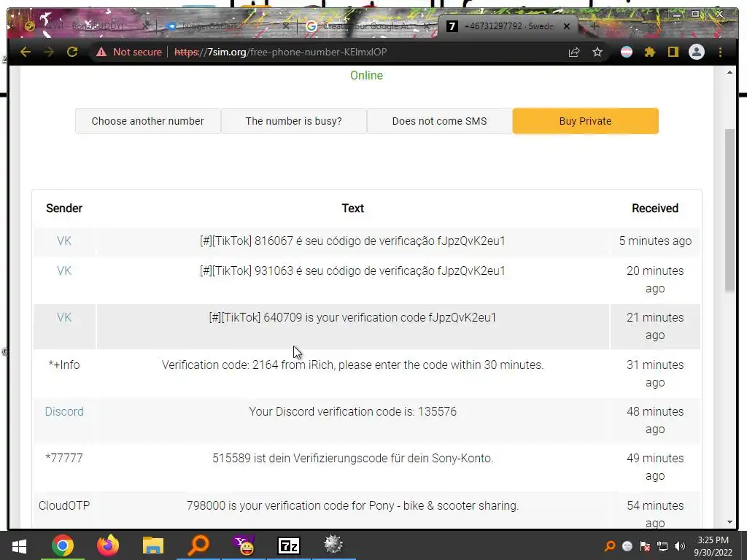Image resolution: width=747 pixels, height=560 pixels.
Task: Click the red-flagged security tray icon
Action: [645, 546]
